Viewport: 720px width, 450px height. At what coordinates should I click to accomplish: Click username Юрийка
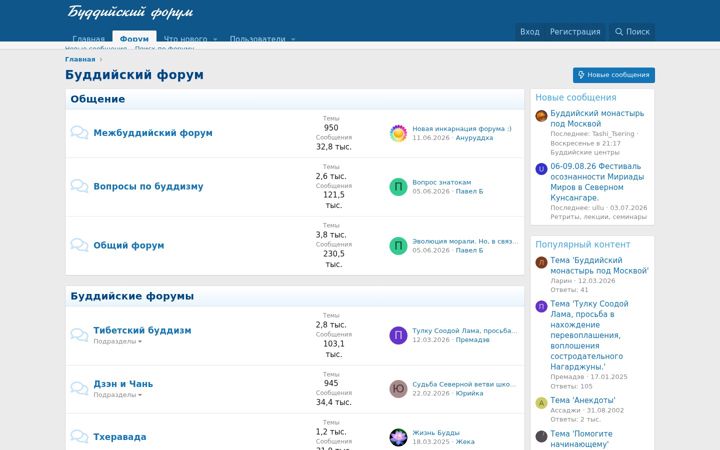click(x=469, y=394)
